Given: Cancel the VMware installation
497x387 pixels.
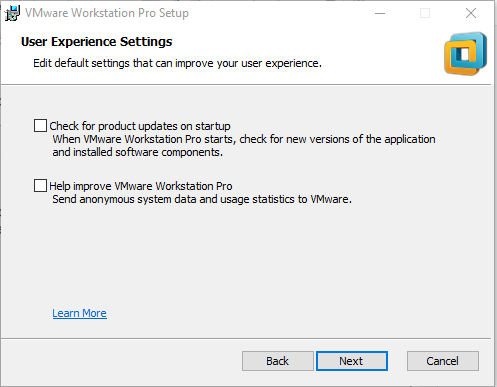Looking at the screenshot, I should pos(443,361).
